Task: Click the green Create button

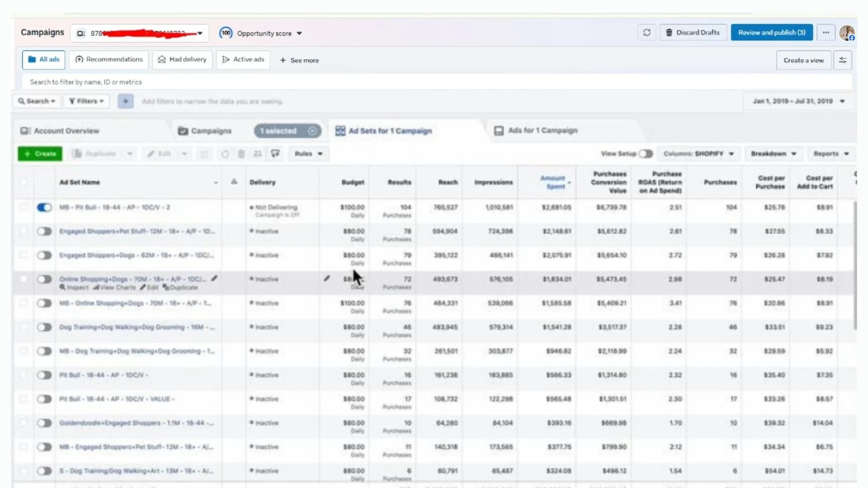Action: click(x=40, y=154)
